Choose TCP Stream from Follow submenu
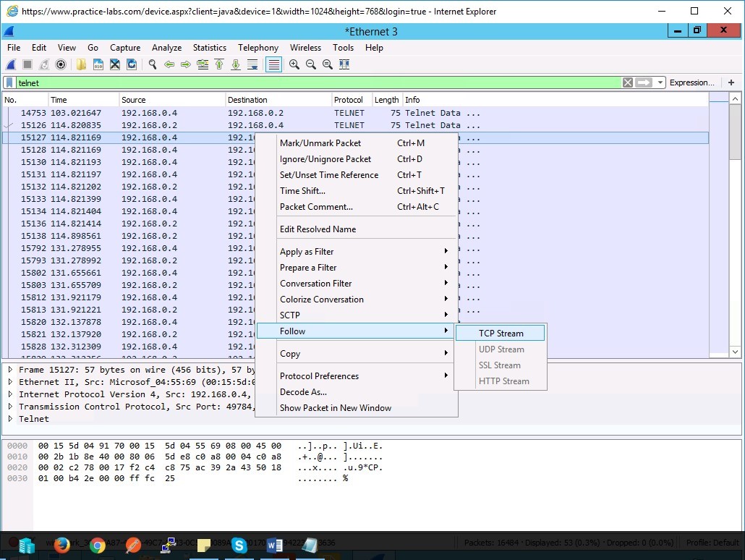 (x=500, y=334)
